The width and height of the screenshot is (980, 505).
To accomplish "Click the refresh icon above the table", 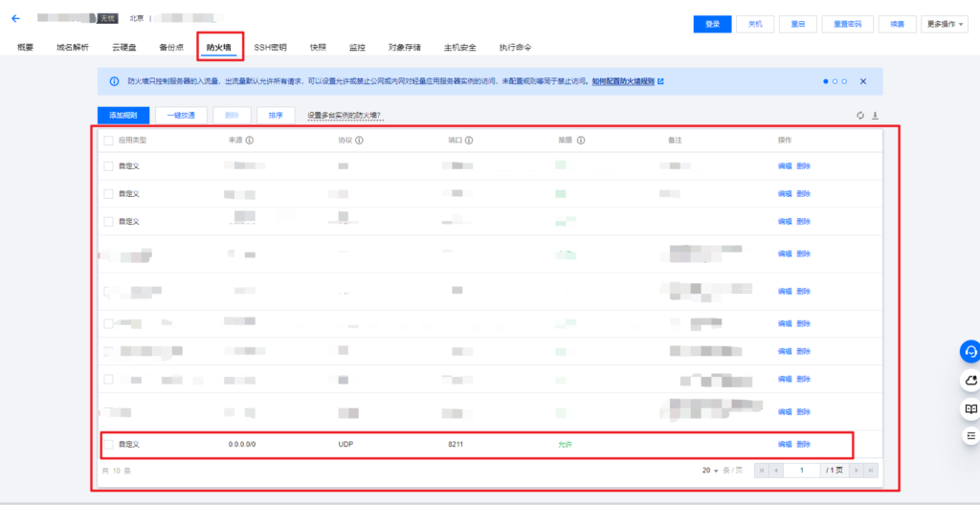I will [x=859, y=116].
